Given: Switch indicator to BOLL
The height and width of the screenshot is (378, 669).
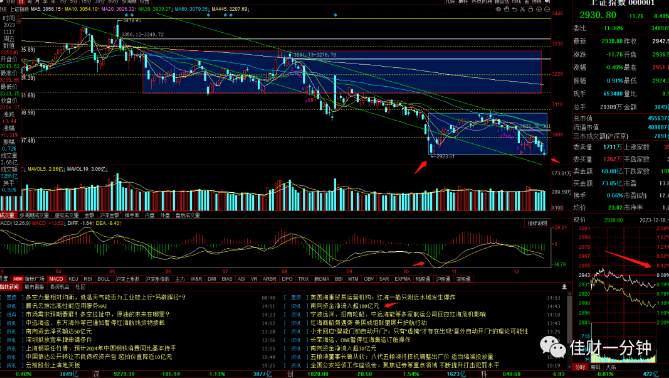Looking at the screenshot, I should point(104,279).
